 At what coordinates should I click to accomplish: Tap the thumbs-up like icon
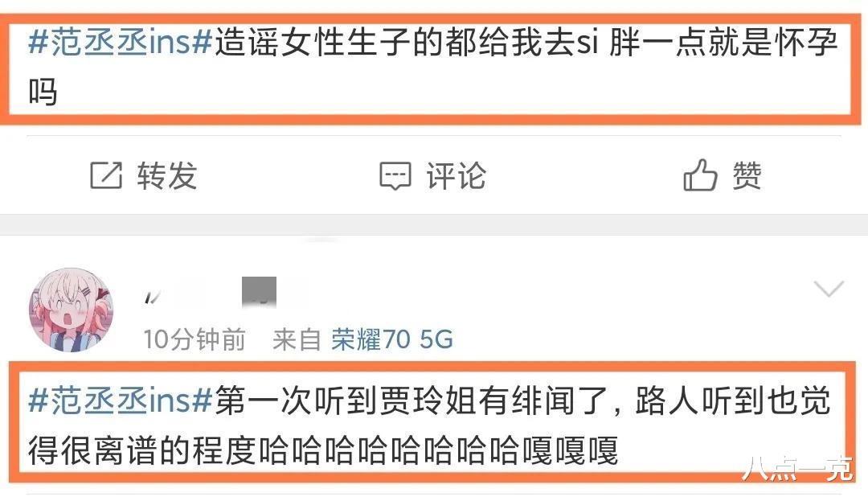(x=700, y=175)
